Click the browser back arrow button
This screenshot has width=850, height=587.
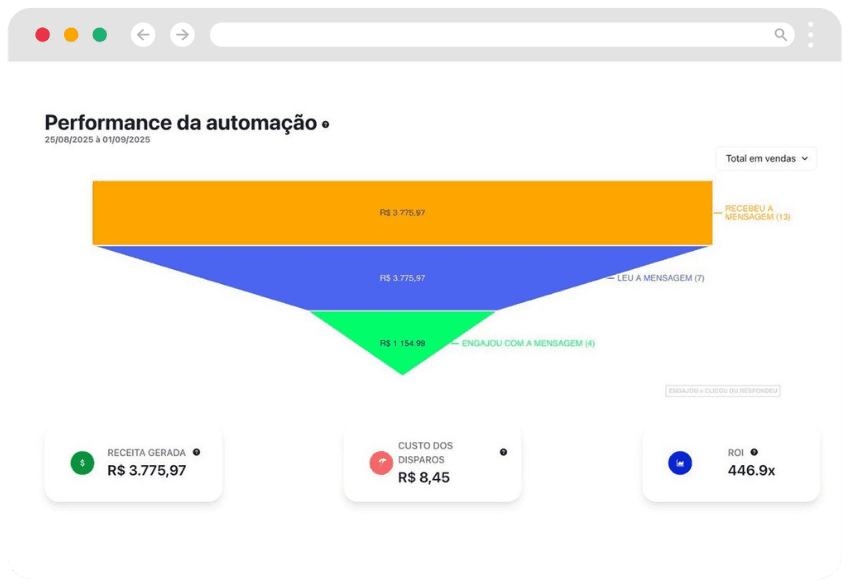click(x=143, y=35)
